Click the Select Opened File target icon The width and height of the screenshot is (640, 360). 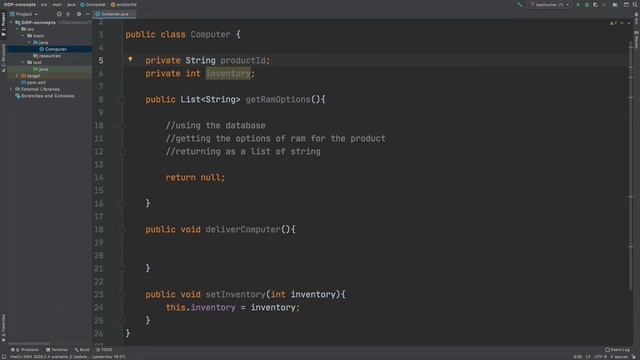[x=59, y=14]
